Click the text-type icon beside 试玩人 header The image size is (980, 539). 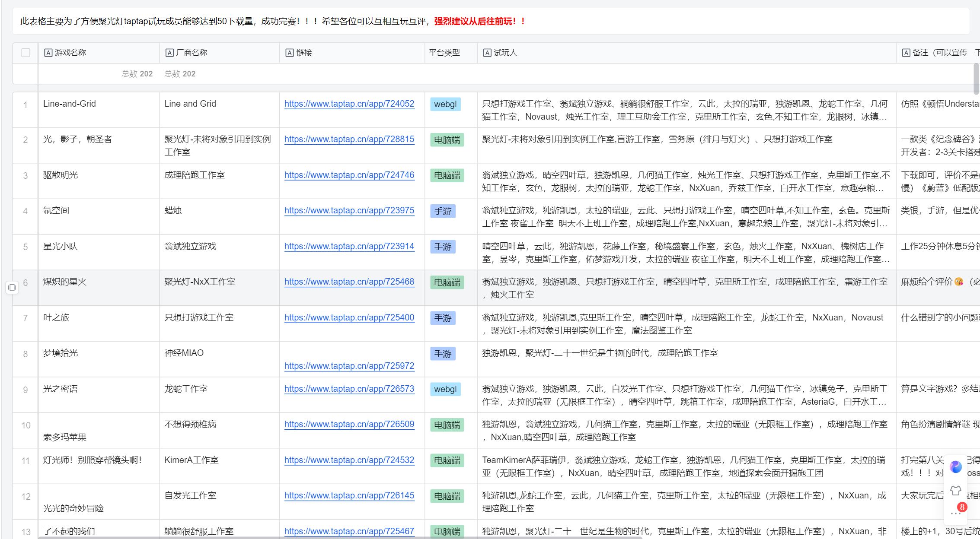tap(487, 53)
